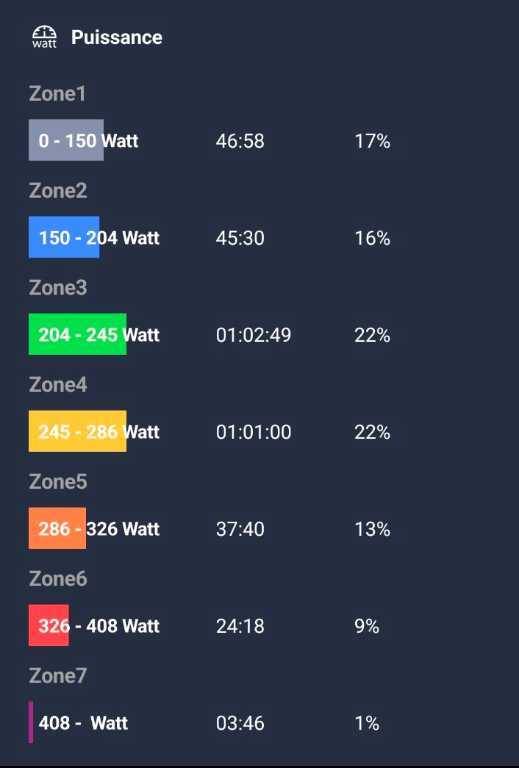Click the orange Zone5 power bar
This screenshot has height=768, width=519.
57,528
